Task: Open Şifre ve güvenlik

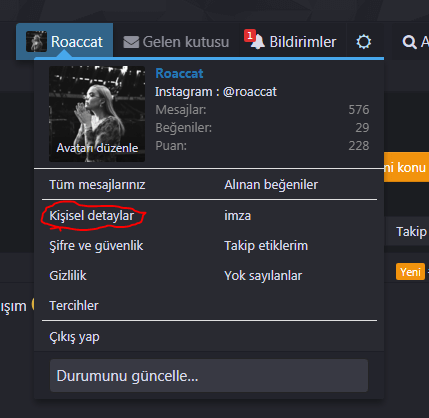Action: point(96,246)
